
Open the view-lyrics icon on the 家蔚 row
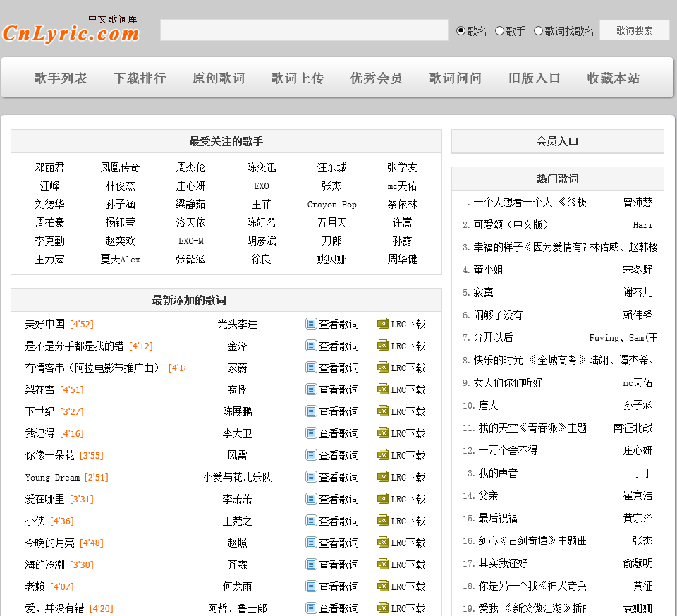(311, 368)
